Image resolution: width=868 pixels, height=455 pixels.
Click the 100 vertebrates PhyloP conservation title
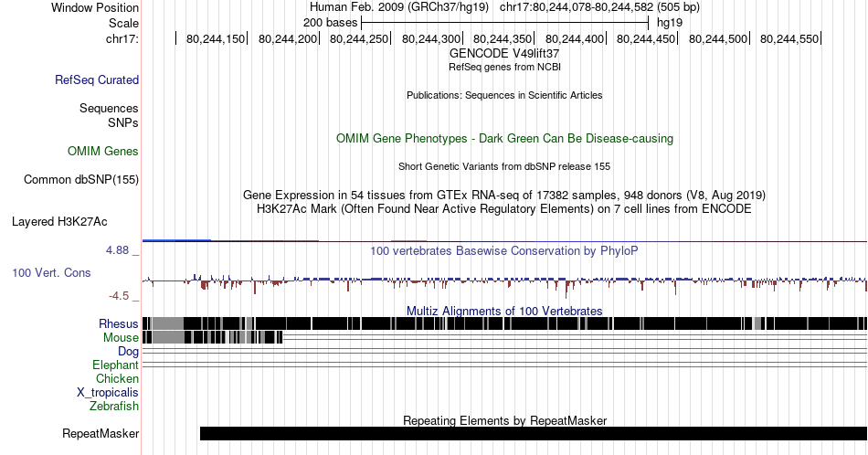504,250
